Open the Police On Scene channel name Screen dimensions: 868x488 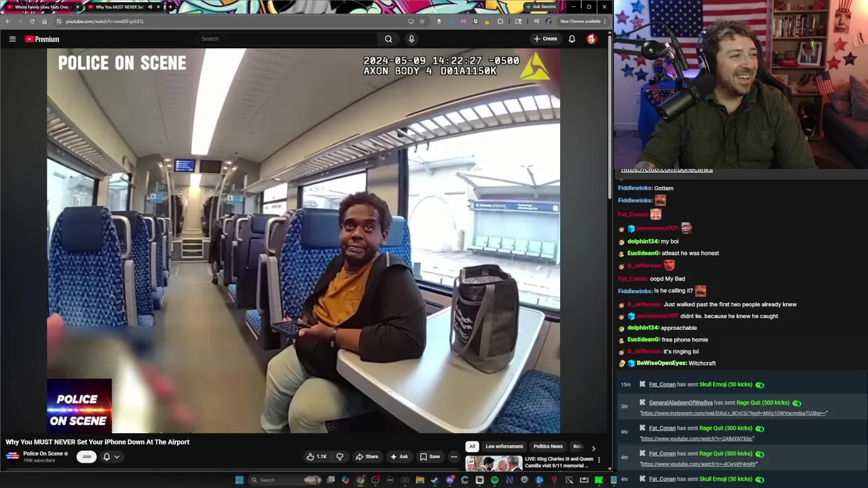43,453
